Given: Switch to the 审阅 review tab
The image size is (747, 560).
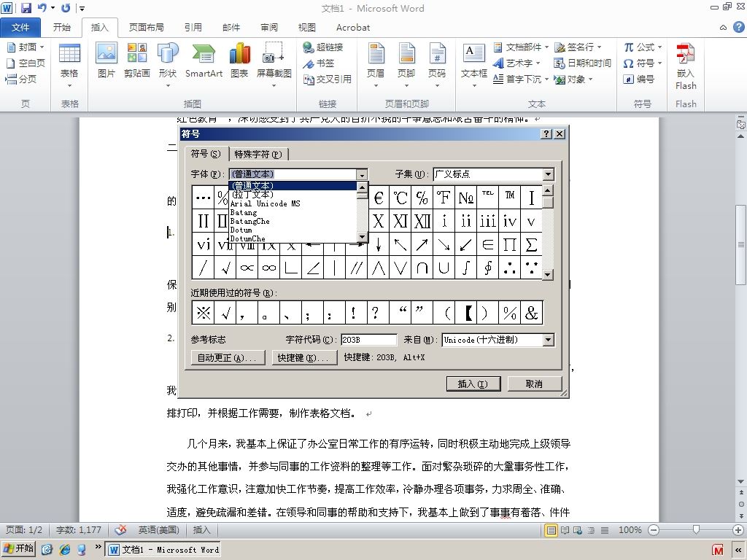Looking at the screenshot, I should [x=269, y=28].
